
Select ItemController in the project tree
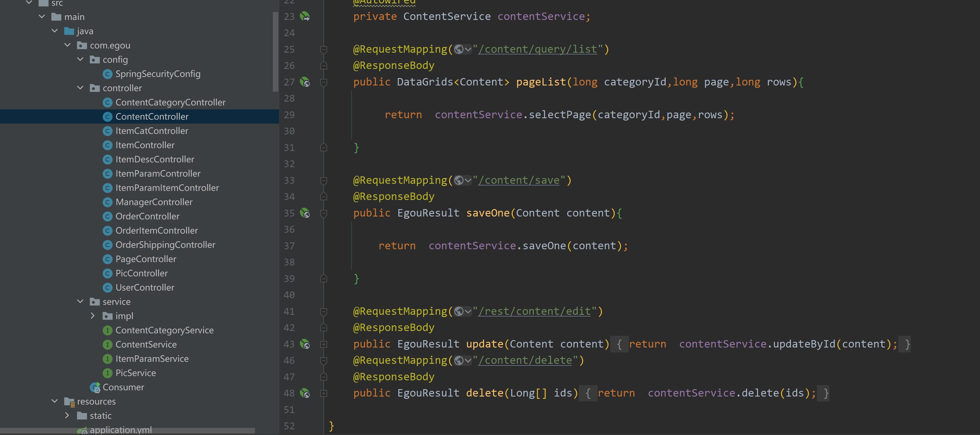pyautogui.click(x=145, y=145)
